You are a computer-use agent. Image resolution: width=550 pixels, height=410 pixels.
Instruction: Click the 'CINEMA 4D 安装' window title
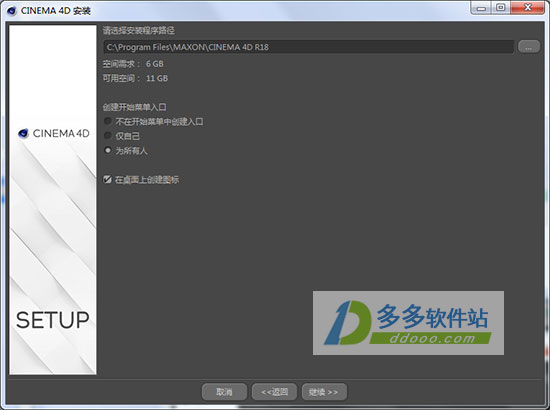[56, 11]
